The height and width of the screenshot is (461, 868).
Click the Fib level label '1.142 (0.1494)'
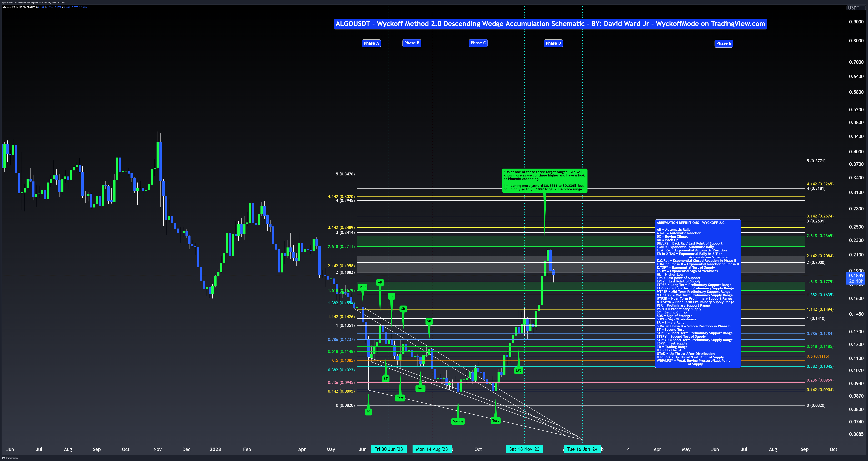click(x=820, y=309)
